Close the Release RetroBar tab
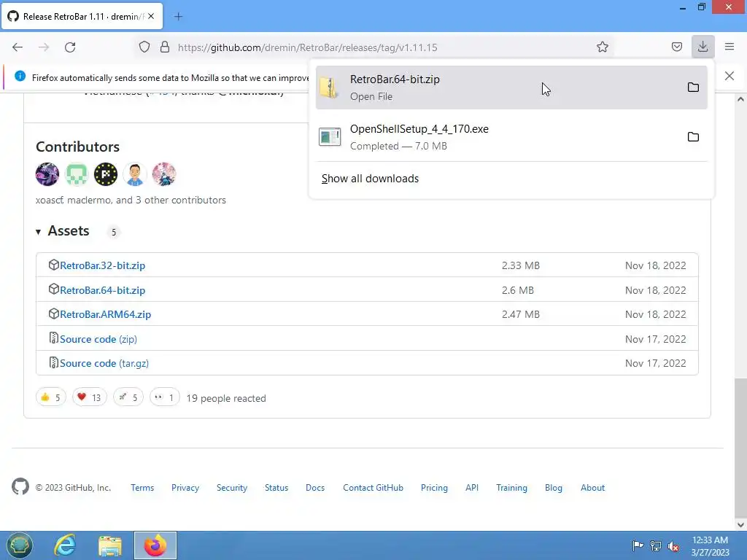The width and height of the screenshot is (747, 560). pyautogui.click(x=151, y=16)
